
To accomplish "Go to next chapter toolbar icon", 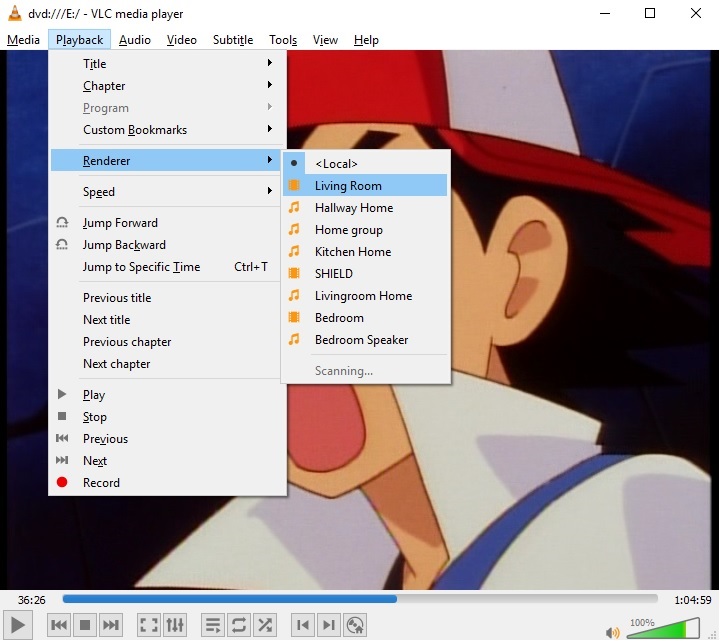I will tap(328, 625).
